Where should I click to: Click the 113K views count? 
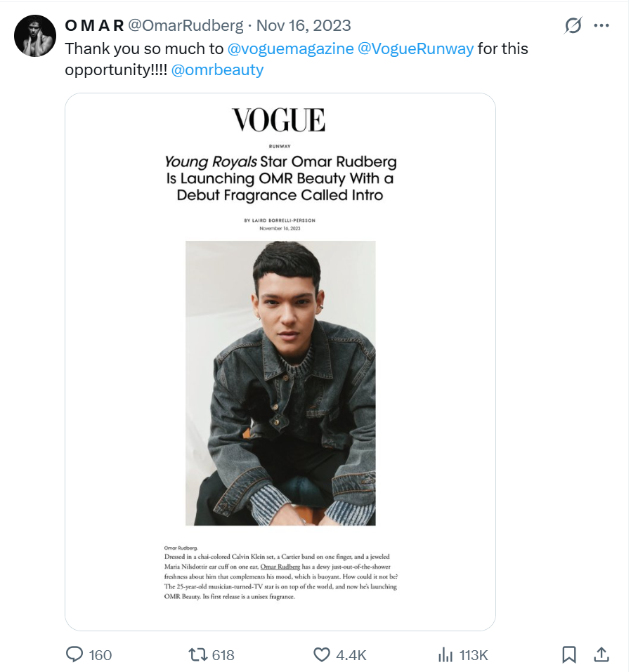point(474,655)
